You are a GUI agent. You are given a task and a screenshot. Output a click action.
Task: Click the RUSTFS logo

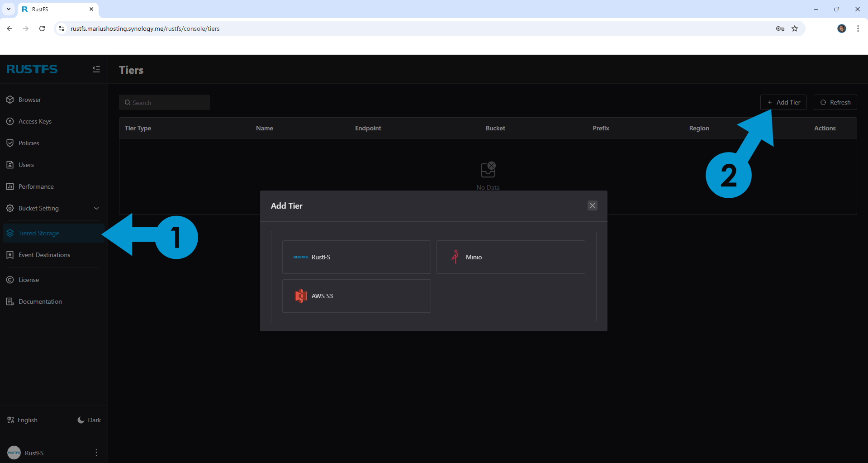32,69
